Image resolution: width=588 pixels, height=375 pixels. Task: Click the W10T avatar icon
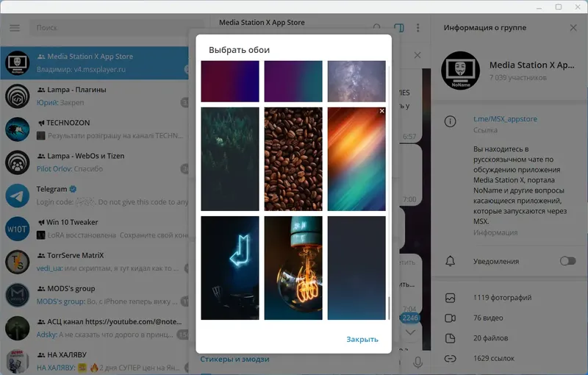click(17, 229)
